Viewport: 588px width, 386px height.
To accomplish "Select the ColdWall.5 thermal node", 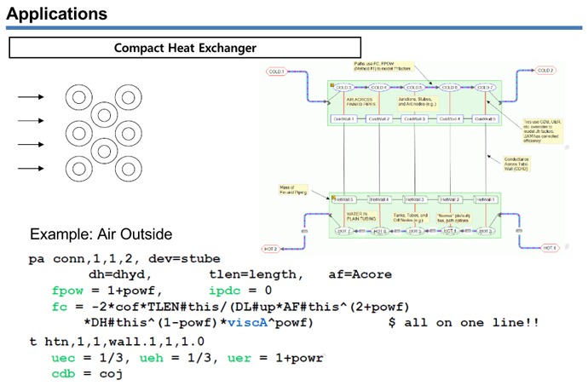I will tap(485, 119).
